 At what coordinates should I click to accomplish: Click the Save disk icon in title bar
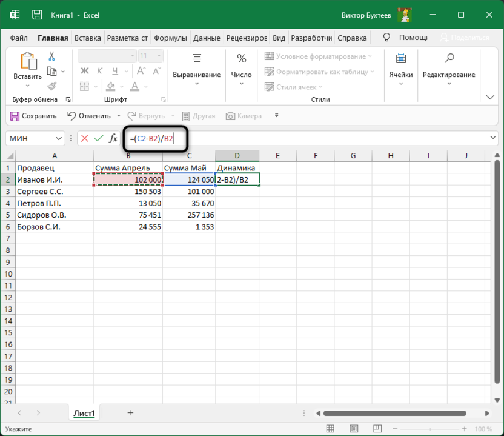click(x=36, y=15)
